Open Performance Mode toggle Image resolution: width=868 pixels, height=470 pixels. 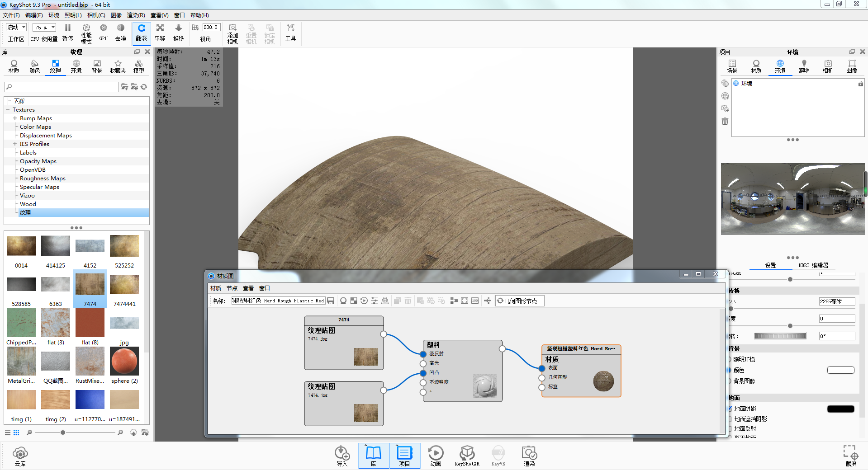click(x=86, y=34)
